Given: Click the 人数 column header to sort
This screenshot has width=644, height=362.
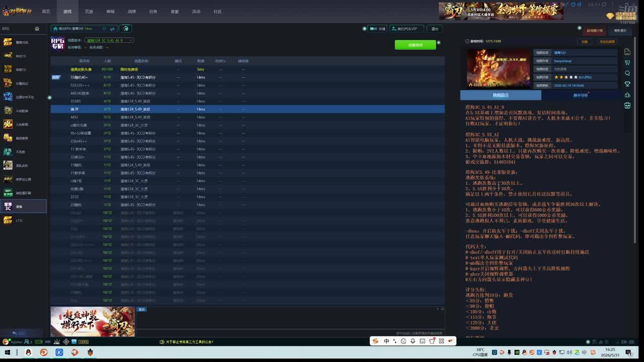Looking at the screenshot, I should tap(107, 61).
